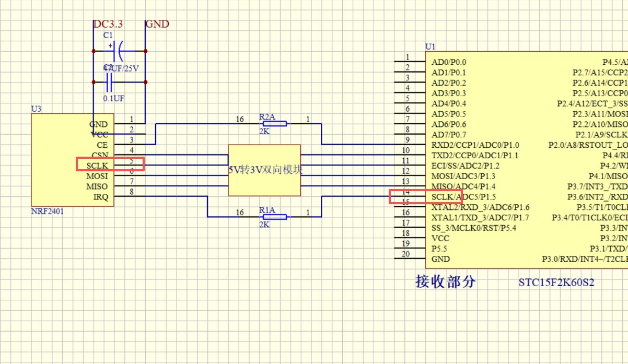Click the CE pin label on NRF2401
The width and height of the screenshot is (628, 364).
coord(102,145)
